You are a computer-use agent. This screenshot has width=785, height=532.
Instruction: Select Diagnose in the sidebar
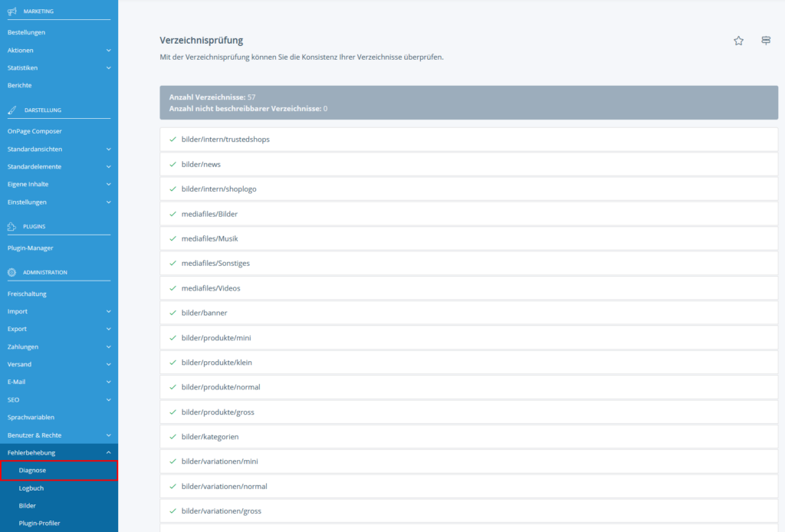click(x=57, y=470)
